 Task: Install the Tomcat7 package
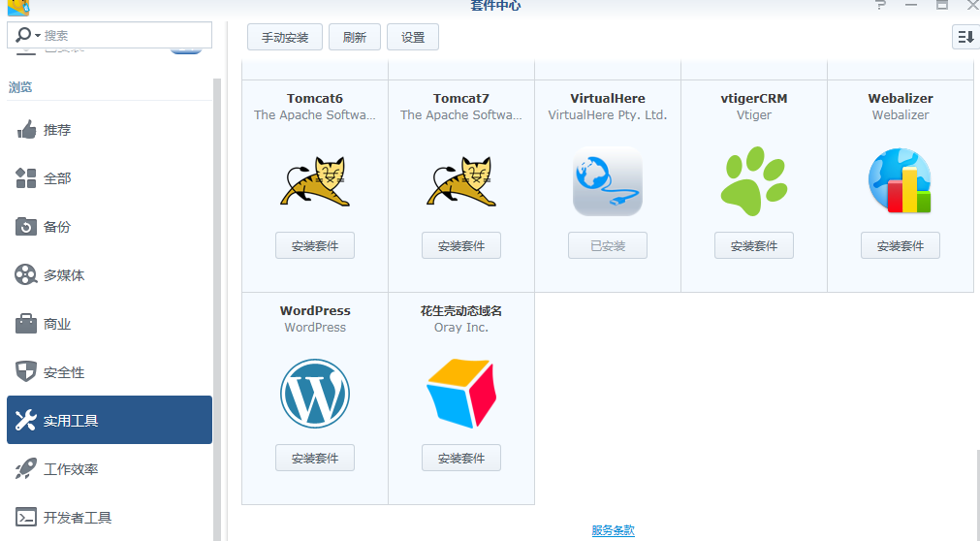(461, 246)
